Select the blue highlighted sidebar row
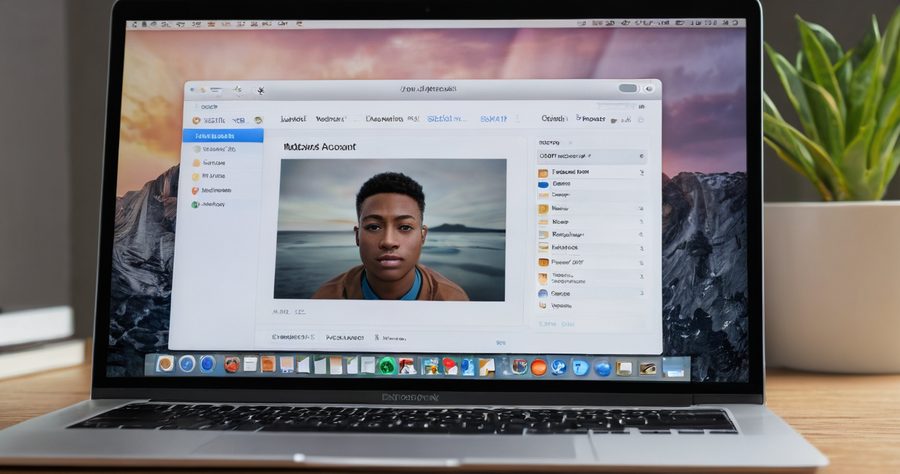 point(223,135)
